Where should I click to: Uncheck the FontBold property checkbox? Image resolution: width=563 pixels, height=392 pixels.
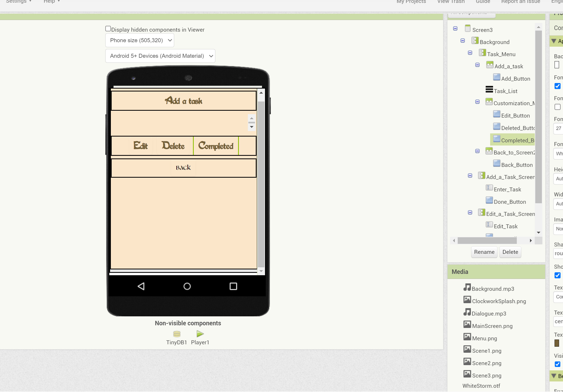click(557, 86)
